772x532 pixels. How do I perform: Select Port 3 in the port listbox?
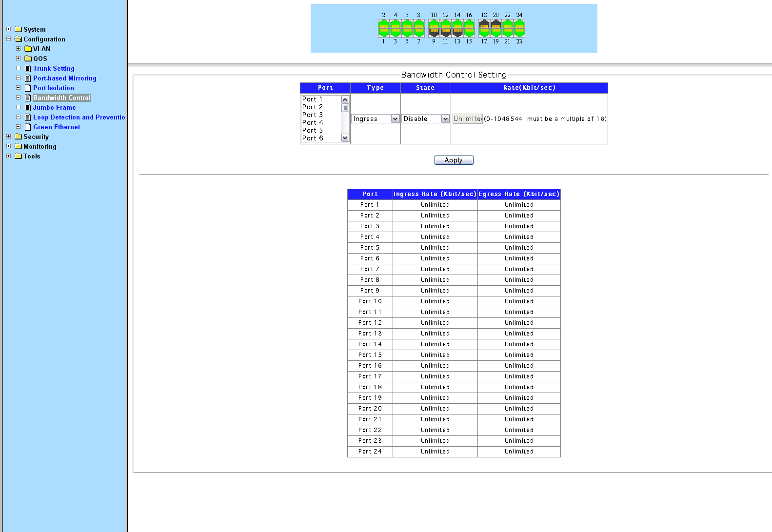point(313,115)
